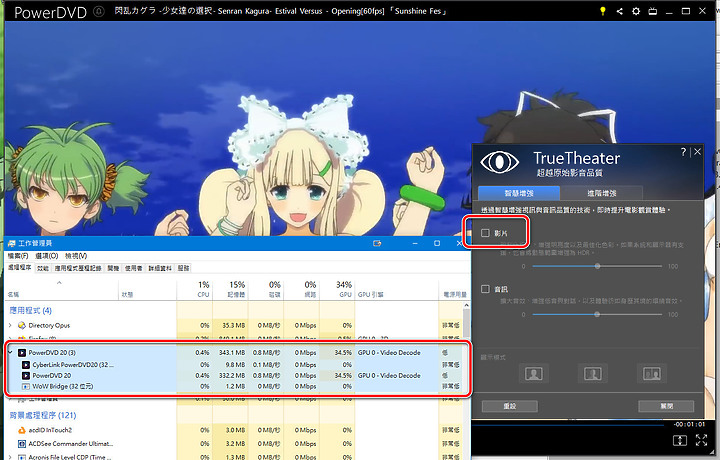Viewport: 720px width, 460px height.
Task: Click the light bulb icon in PowerDVD title bar
Action: 603,11
